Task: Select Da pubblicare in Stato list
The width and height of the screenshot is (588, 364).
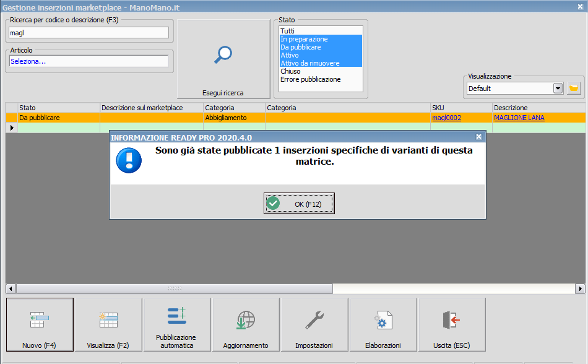Action: (321, 47)
